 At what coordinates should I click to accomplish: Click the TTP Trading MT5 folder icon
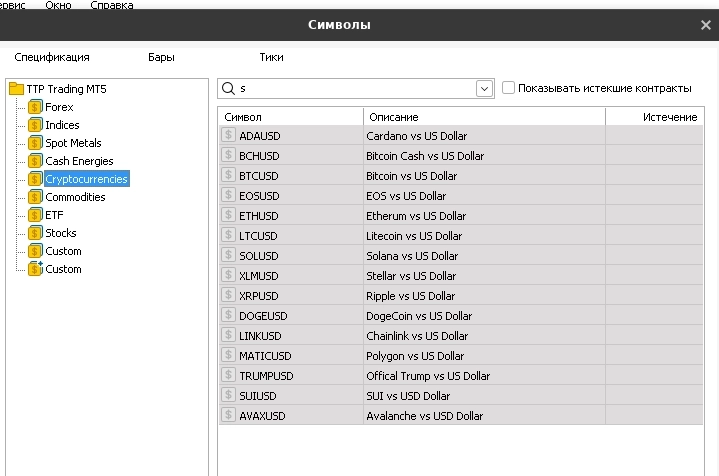[16, 89]
